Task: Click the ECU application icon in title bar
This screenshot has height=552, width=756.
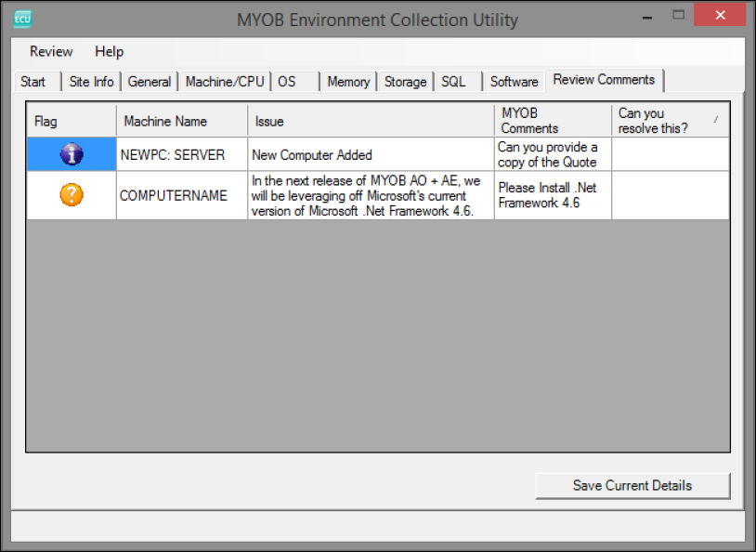Action: [23, 20]
